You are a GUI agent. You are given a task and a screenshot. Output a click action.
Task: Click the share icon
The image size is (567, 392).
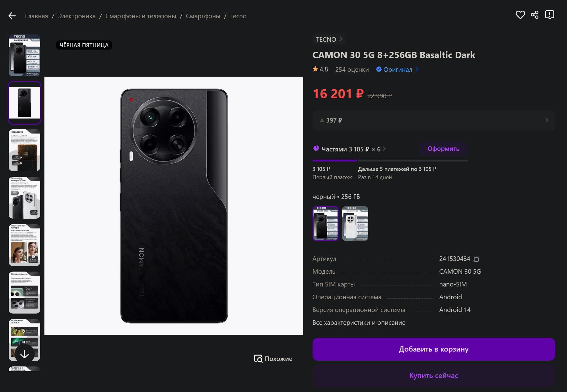[x=535, y=15]
